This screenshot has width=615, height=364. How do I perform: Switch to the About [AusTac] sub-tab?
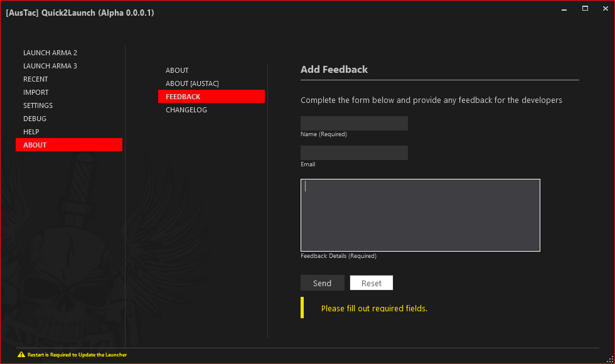211,83
